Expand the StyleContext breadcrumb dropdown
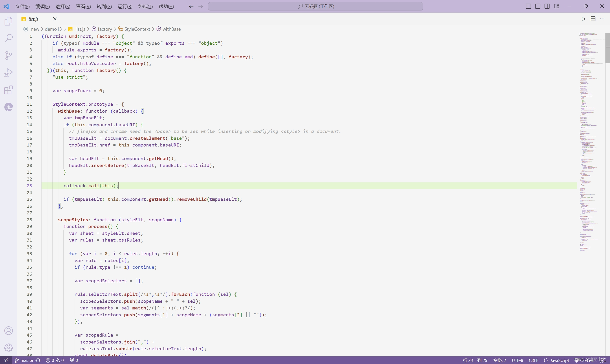 click(x=137, y=29)
